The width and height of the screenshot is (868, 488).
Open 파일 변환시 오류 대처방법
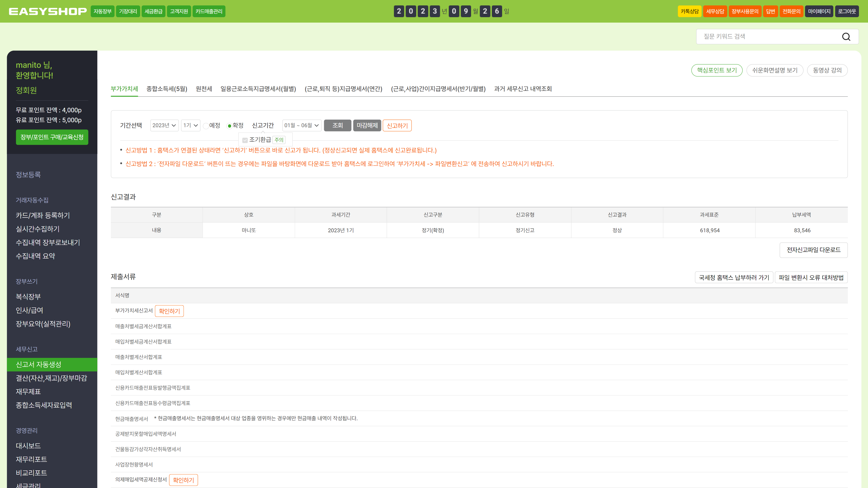click(x=811, y=277)
